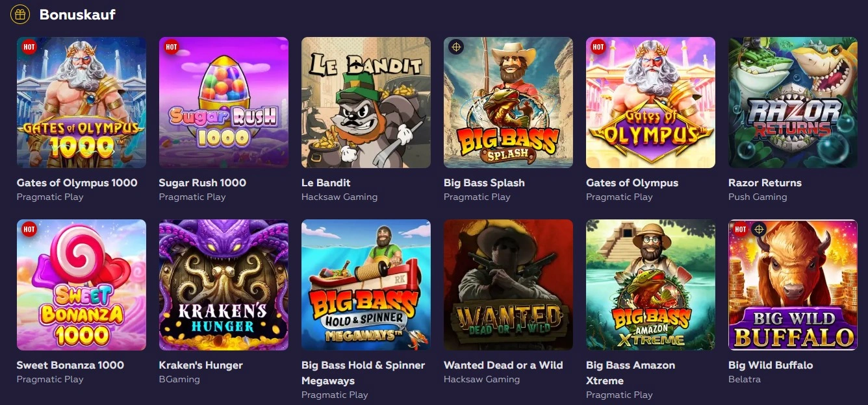Viewport: 868px width, 405px height.
Task: Select the Big Bass Amazon Xtreme thumbnail
Action: (x=650, y=285)
